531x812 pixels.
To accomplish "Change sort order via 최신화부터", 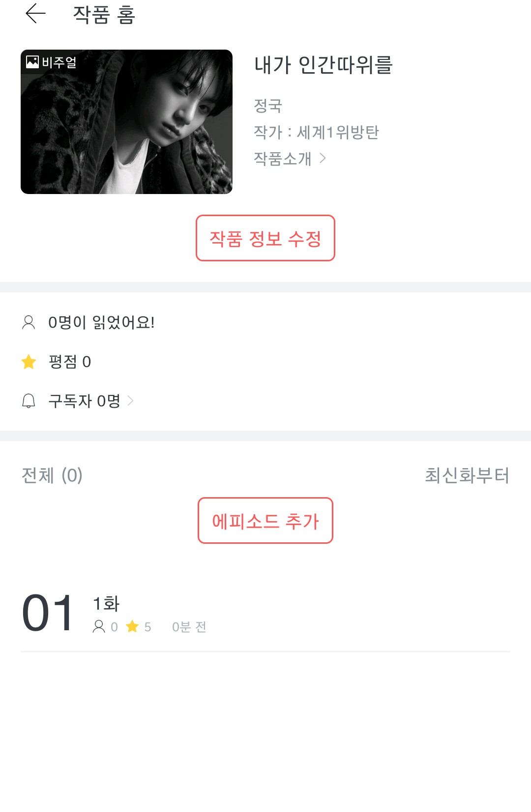I will tap(467, 475).
